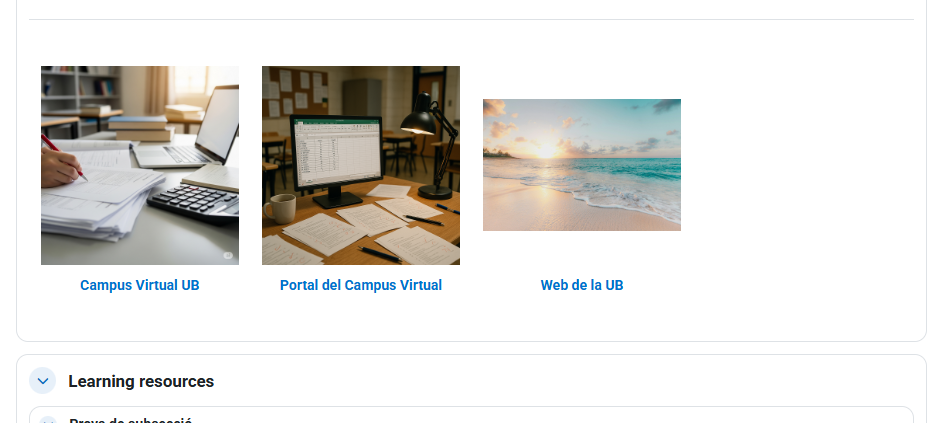The height and width of the screenshot is (423, 952).
Task: Click the hand holding red pen
Action: tap(60, 163)
